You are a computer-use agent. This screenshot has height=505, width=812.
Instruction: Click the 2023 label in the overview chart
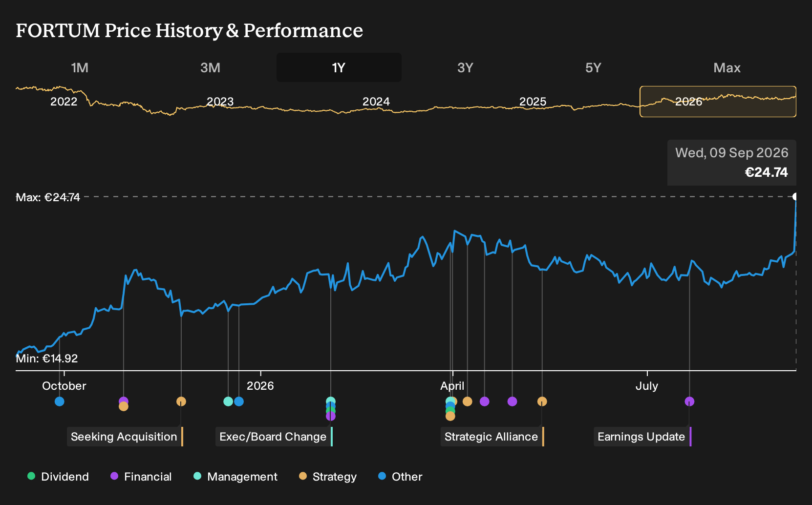click(x=220, y=102)
